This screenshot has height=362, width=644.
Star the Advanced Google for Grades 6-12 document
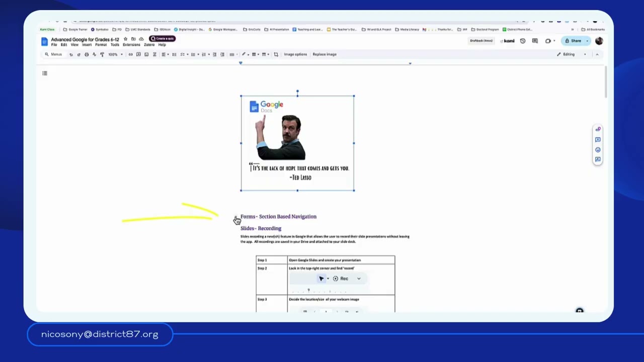point(126,39)
